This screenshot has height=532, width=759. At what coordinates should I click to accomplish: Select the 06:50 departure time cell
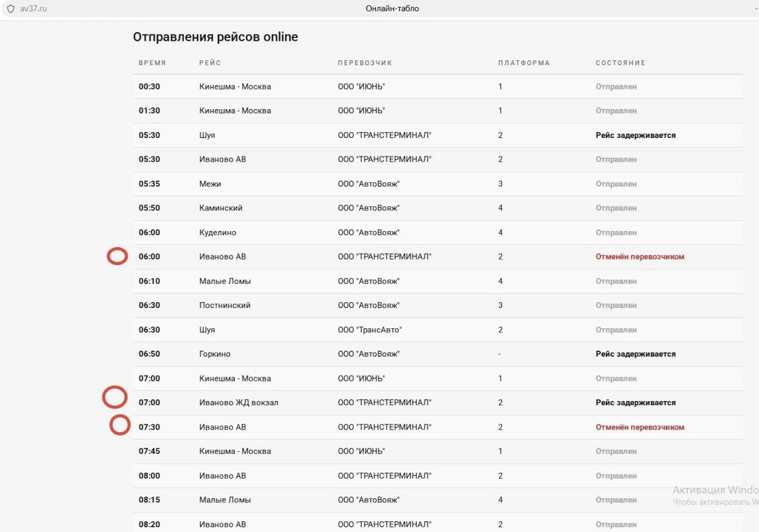coord(149,354)
